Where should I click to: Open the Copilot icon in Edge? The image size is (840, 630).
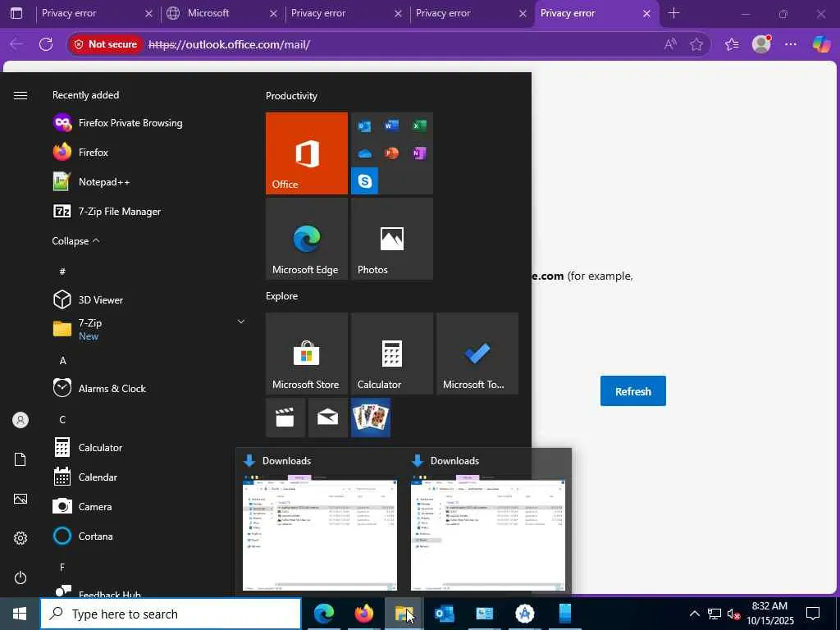click(820, 44)
